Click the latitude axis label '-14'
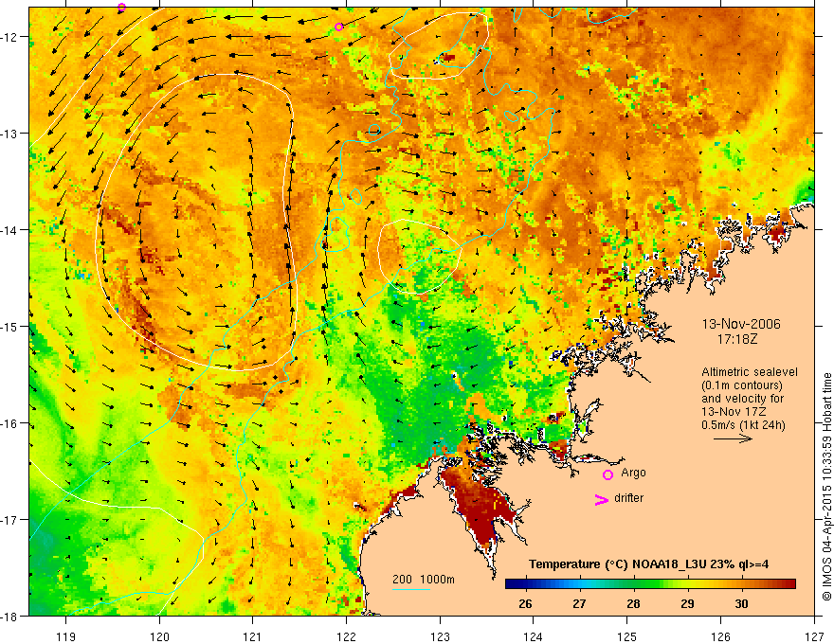This screenshot has height=644, width=834. [x=11, y=229]
